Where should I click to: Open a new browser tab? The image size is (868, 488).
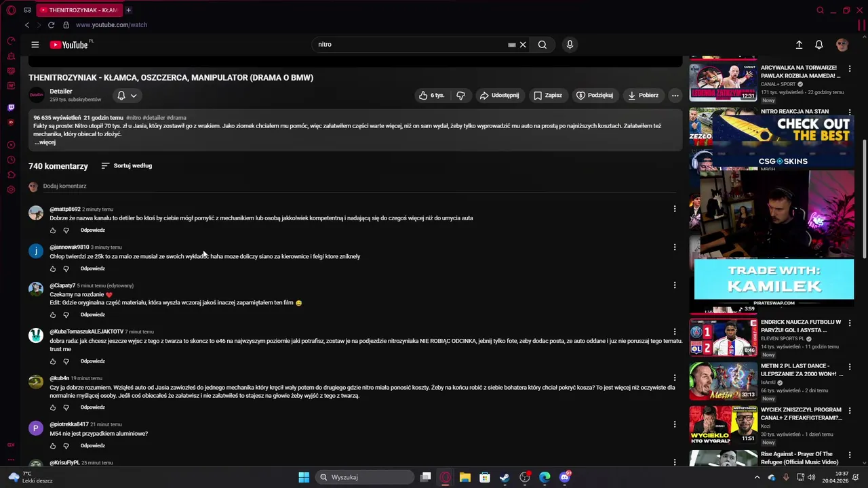pyautogui.click(x=128, y=10)
